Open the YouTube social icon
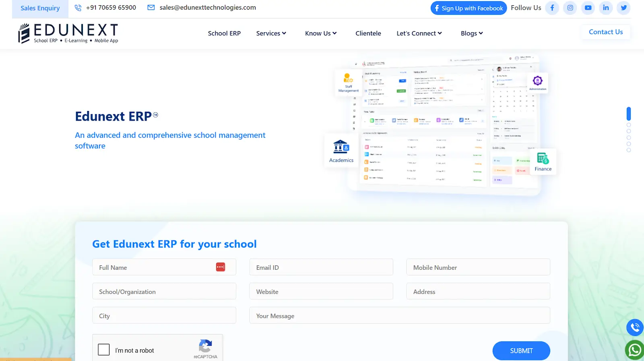 [x=588, y=8]
